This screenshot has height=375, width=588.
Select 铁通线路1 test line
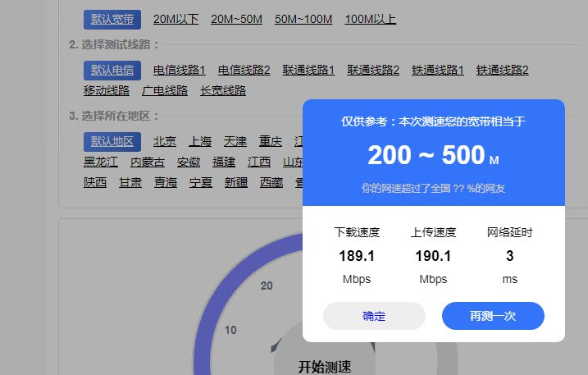coord(438,71)
